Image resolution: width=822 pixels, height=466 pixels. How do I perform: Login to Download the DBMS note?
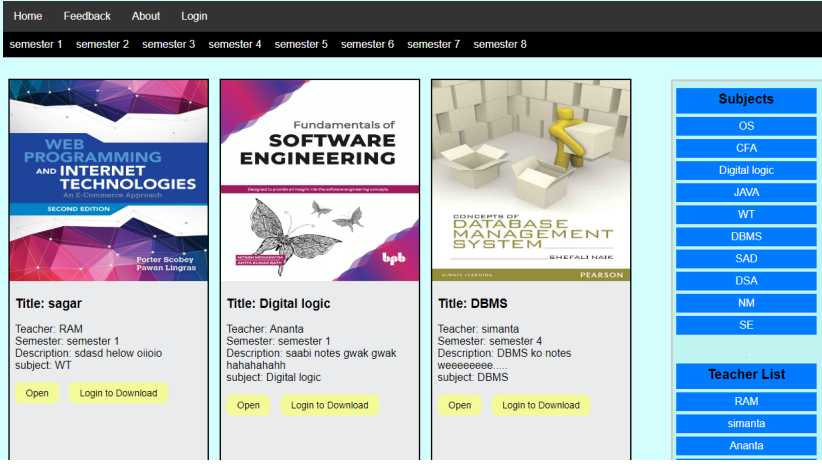point(541,405)
